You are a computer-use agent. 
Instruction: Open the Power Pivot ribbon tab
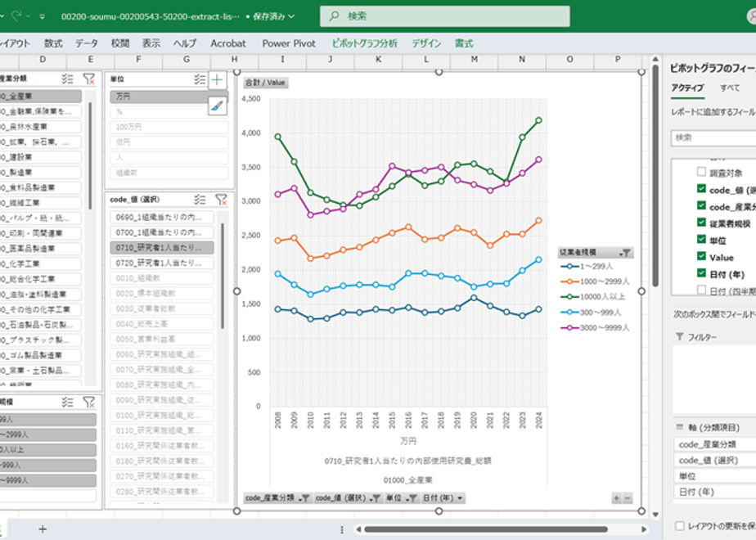289,43
